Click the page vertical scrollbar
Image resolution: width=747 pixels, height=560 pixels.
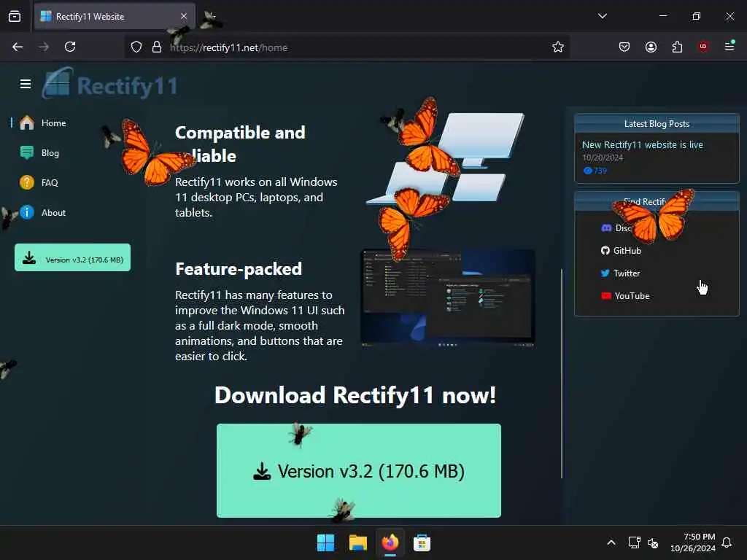pyautogui.click(x=562, y=373)
